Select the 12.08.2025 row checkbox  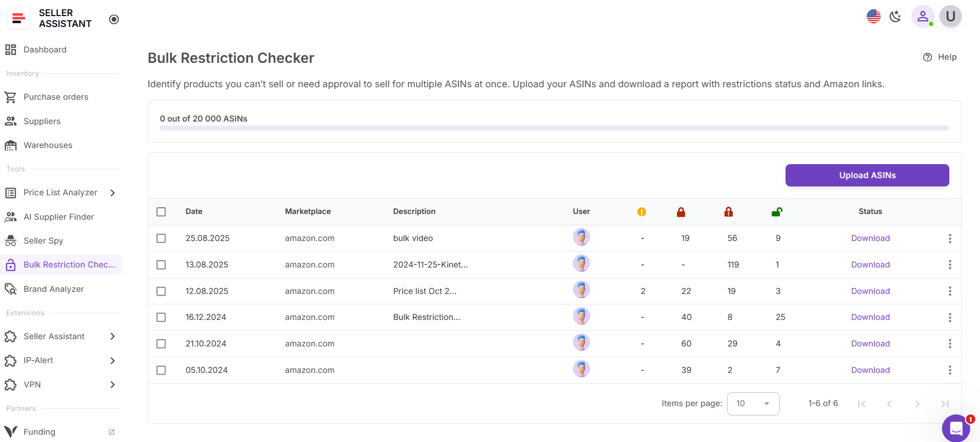tap(161, 291)
